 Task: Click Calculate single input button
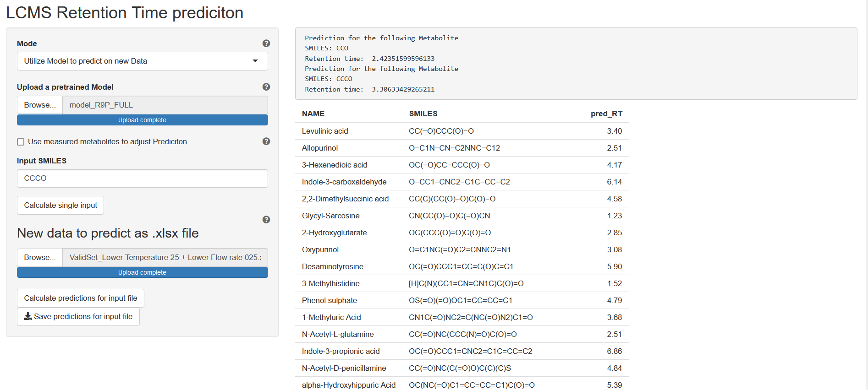click(60, 206)
